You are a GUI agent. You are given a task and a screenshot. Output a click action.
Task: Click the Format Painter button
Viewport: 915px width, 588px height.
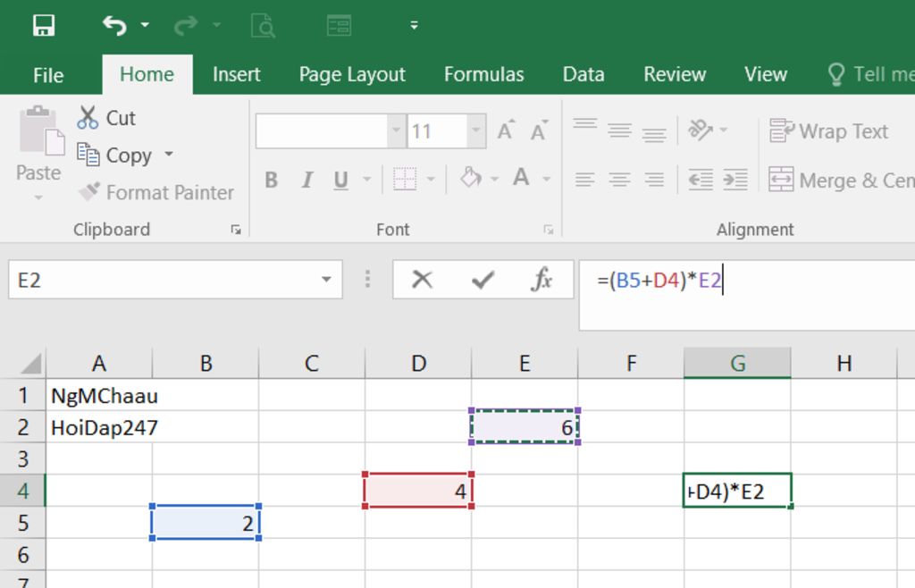click(156, 192)
